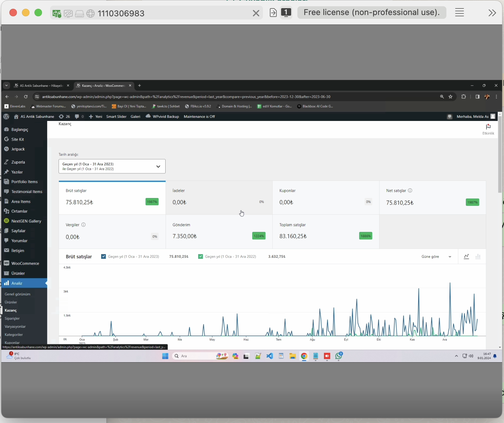Screen dimensions: 504x423
Task: Switch to line chart view
Action: click(466, 257)
